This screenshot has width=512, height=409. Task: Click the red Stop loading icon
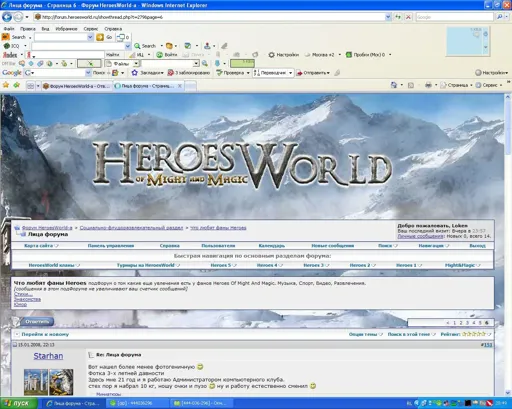(408, 17)
